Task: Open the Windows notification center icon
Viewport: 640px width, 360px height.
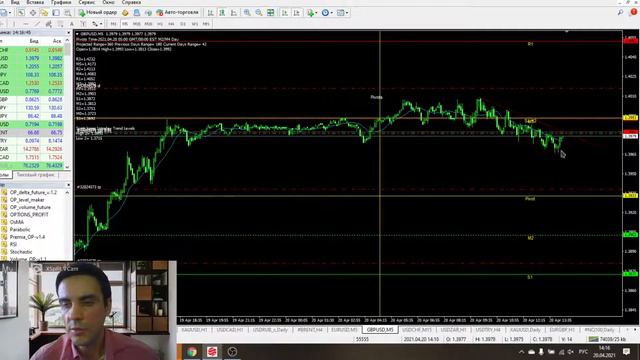Action: click(x=627, y=351)
